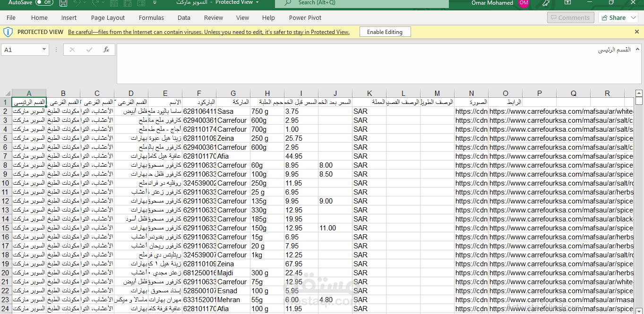Click cell G5 containing Zeina

[233, 138]
